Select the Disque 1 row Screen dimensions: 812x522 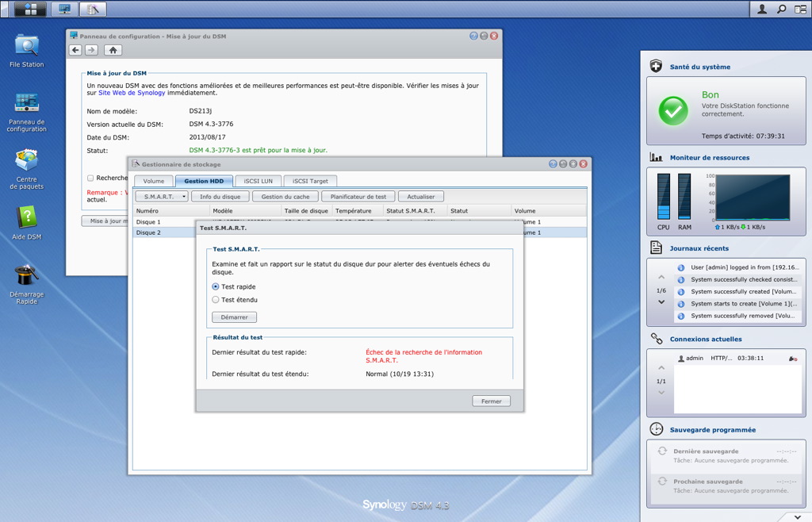click(x=359, y=221)
